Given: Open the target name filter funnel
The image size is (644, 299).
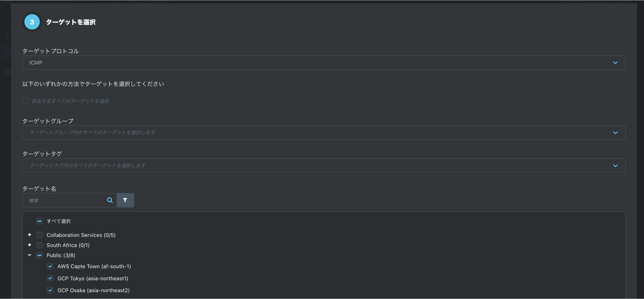Looking at the screenshot, I should click(x=125, y=200).
